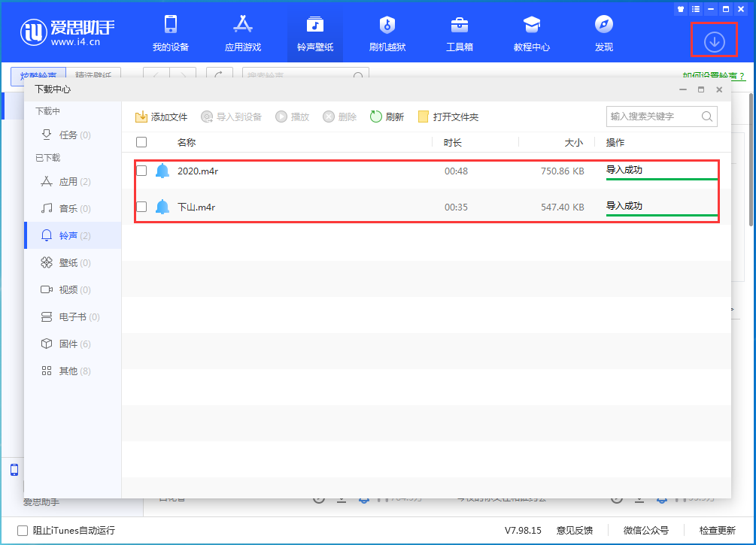Click the download center arrow icon

[x=714, y=42]
